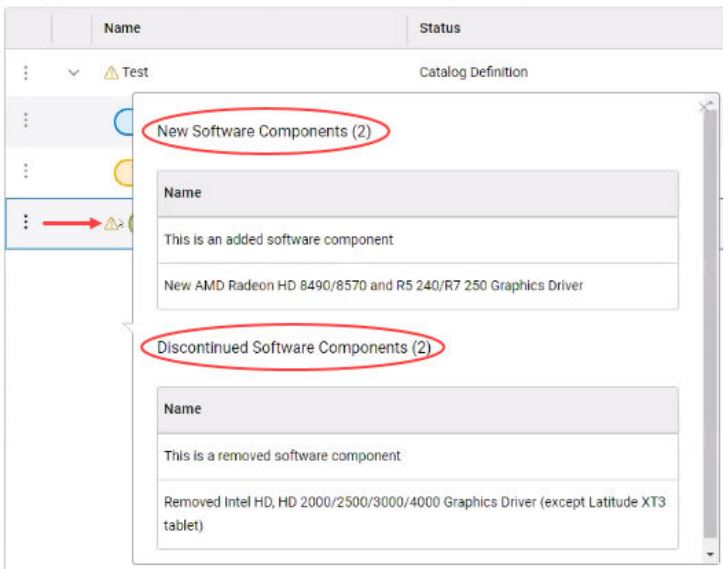Click the yellow status badge in the third row
The image size is (725, 569).
(123, 173)
